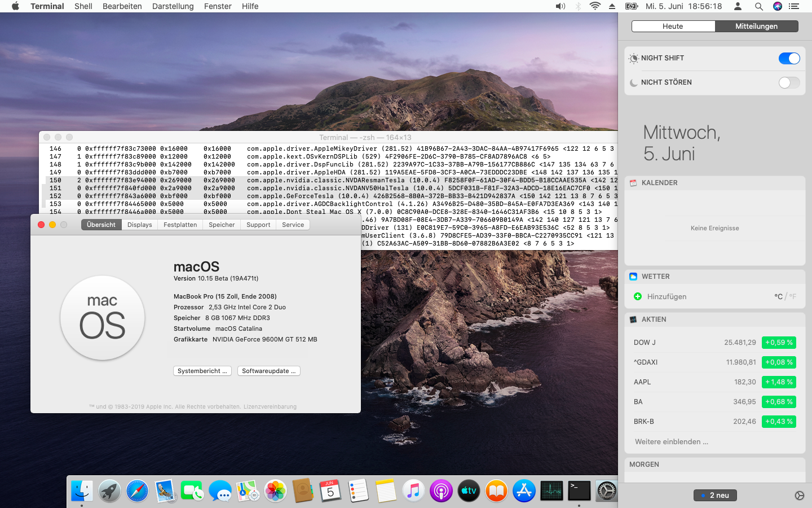Select the AAPL stock row
The height and width of the screenshot is (508, 812).
715,382
